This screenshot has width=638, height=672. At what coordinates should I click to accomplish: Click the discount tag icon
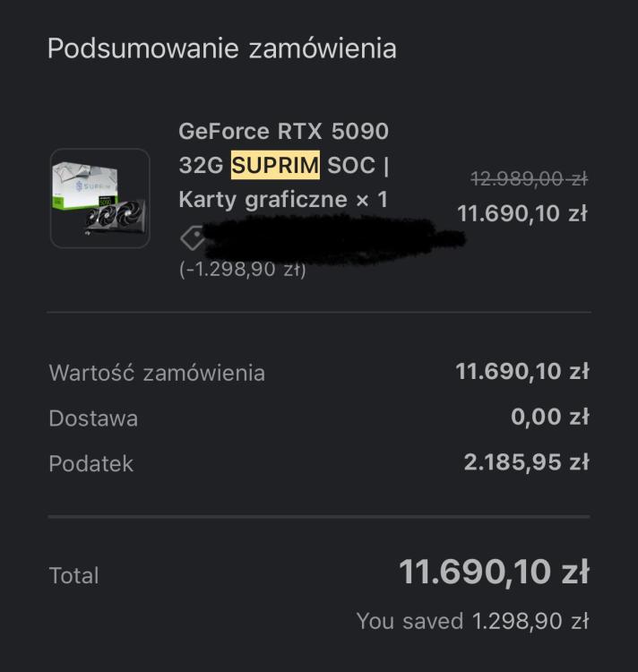[x=191, y=237]
